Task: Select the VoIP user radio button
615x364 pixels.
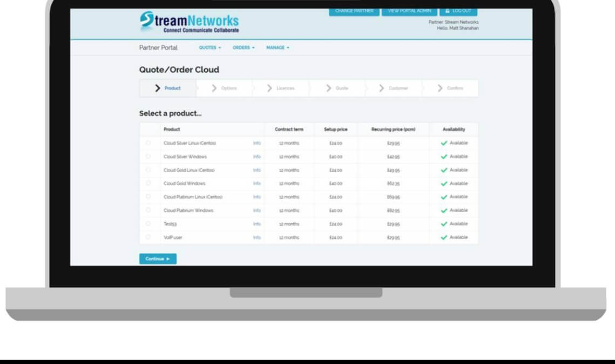Action: (x=148, y=237)
